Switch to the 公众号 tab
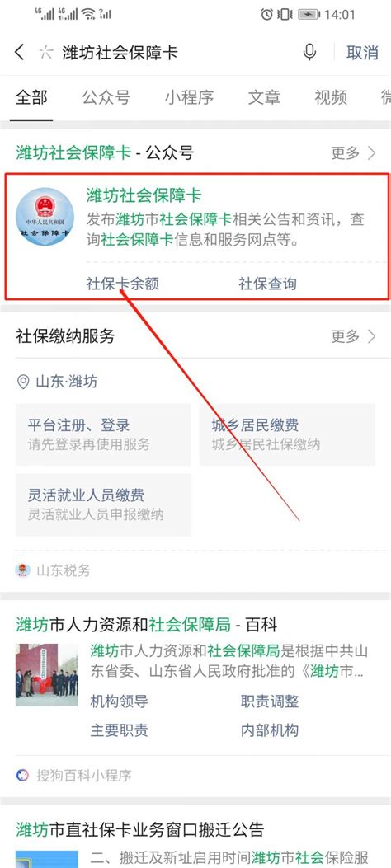 tap(106, 98)
